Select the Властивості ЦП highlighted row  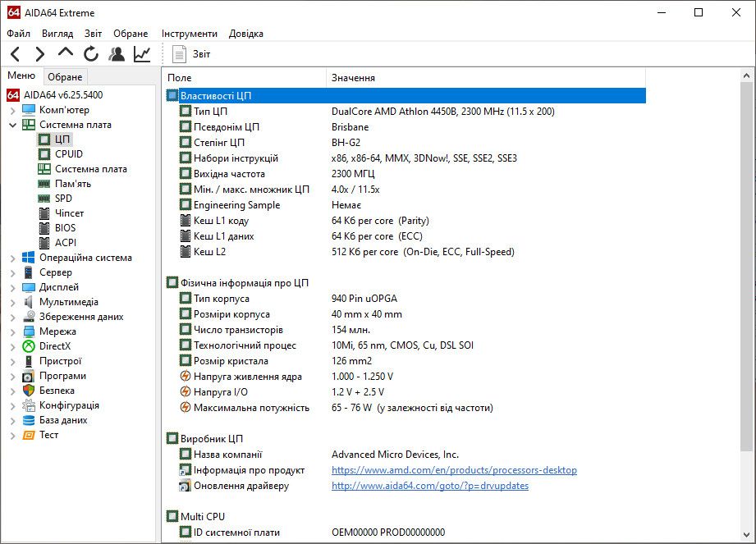pos(406,95)
